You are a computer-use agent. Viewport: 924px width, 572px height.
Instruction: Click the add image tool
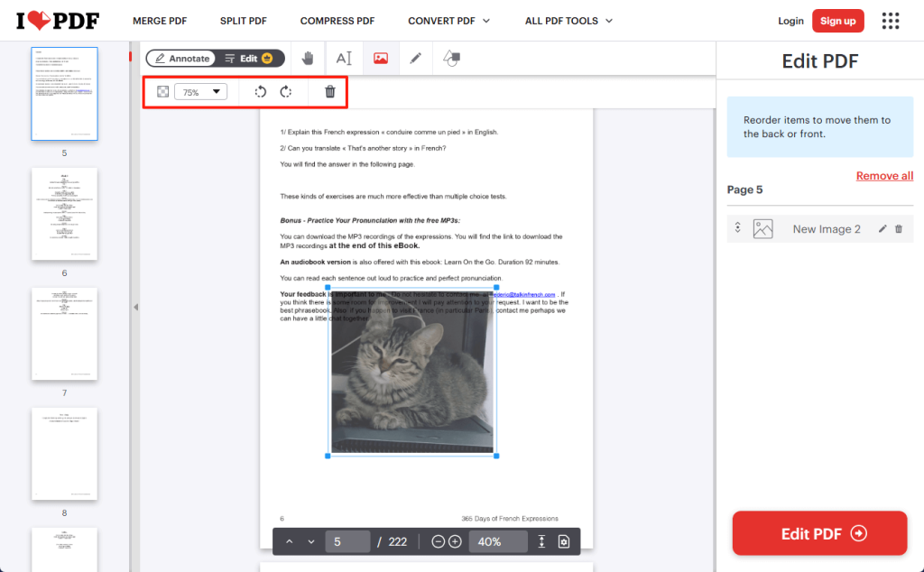click(x=381, y=58)
